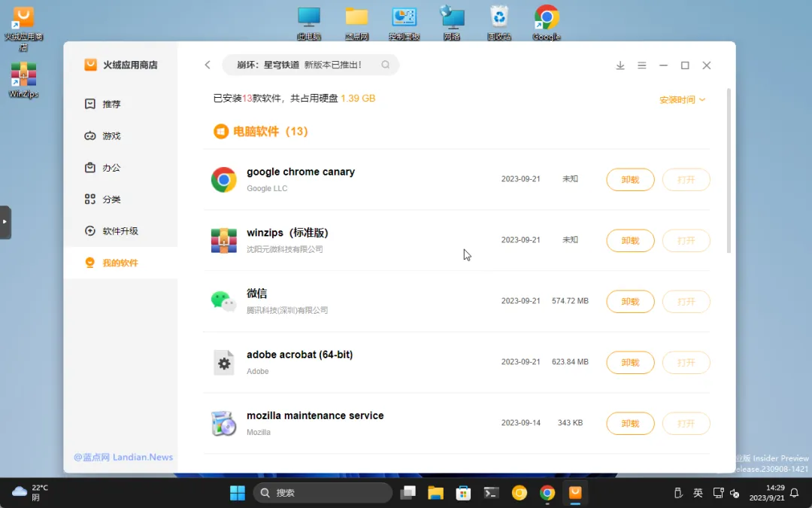Open mozilla maintenance service
The width and height of the screenshot is (812, 508).
[686, 424]
